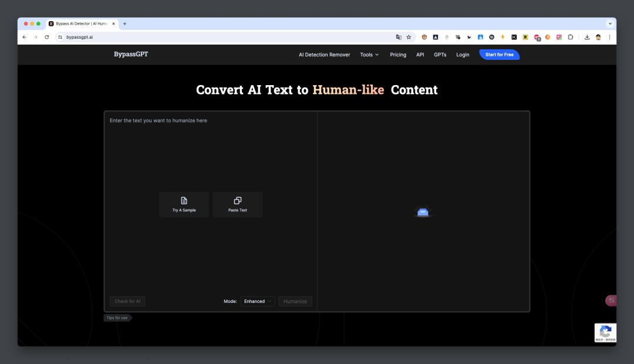Click the yellow R extension icon
Viewport: 634px width, 364px height.
(x=525, y=37)
